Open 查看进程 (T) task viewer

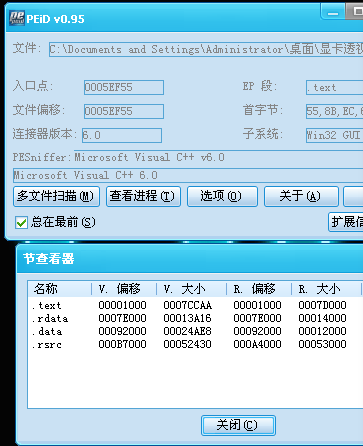(143, 196)
